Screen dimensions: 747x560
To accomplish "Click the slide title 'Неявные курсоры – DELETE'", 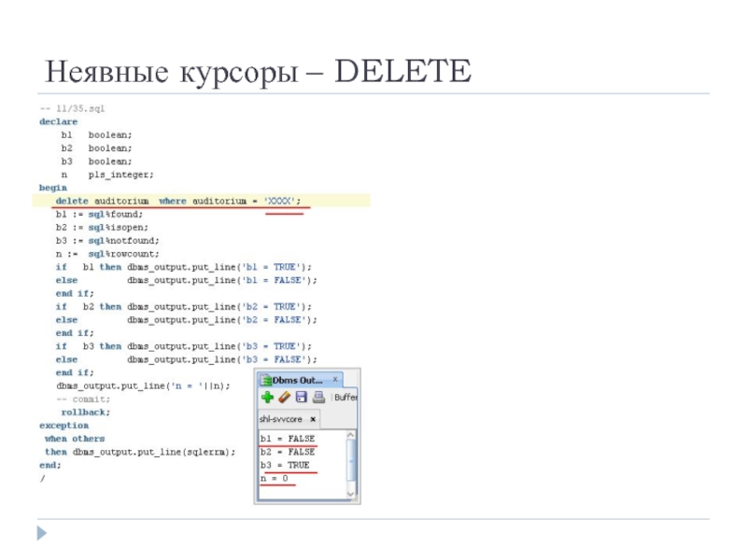I will click(259, 72).
